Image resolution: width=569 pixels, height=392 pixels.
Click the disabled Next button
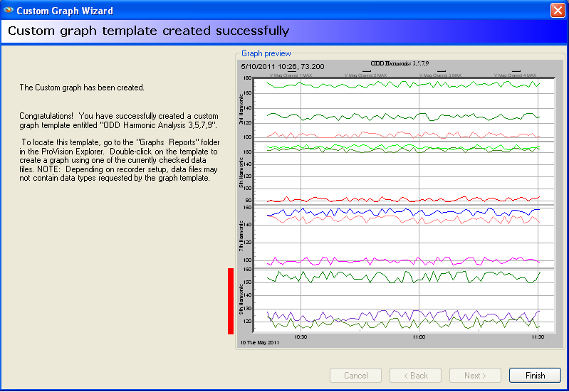[475, 376]
